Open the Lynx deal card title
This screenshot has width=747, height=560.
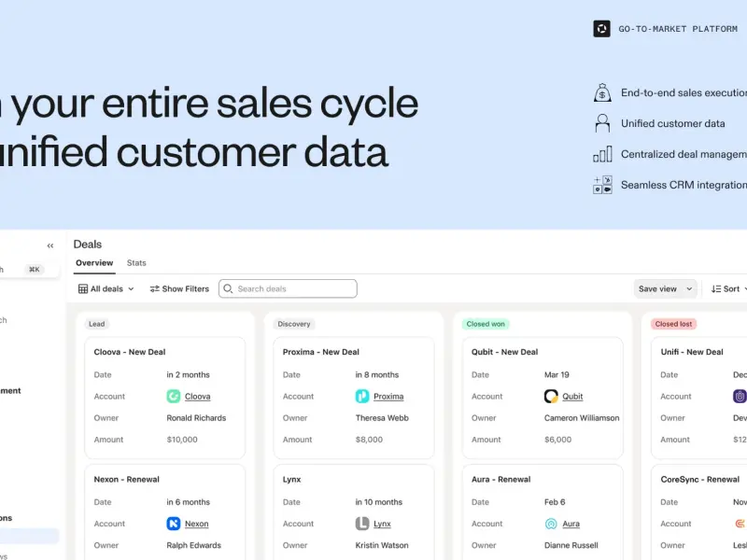pyautogui.click(x=291, y=480)
